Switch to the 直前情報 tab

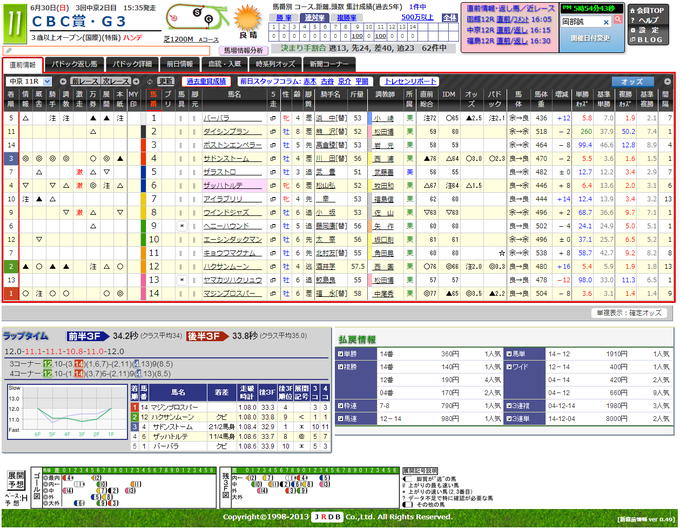pyautogui.click(x=23, y=65)
